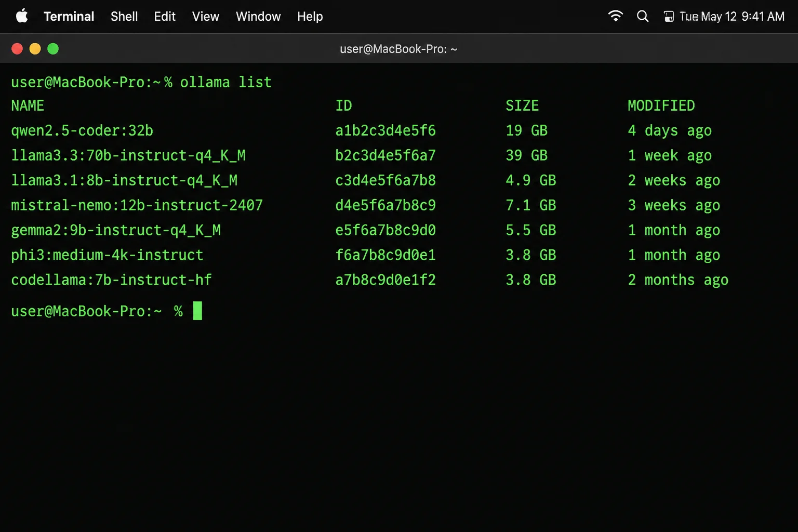This screenshot has width=798, height=532.
Task: Click model name codellama:7b-instruct-hf
Action: 111,280
